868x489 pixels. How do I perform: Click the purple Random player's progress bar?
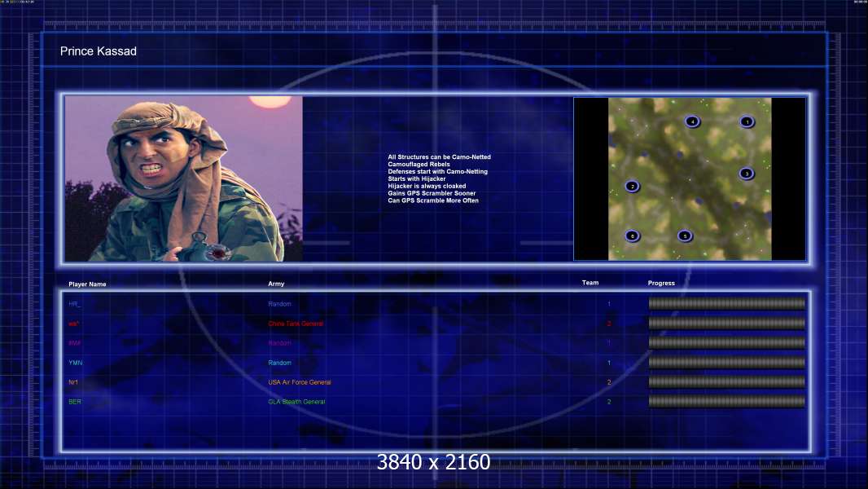click(727, 342)
